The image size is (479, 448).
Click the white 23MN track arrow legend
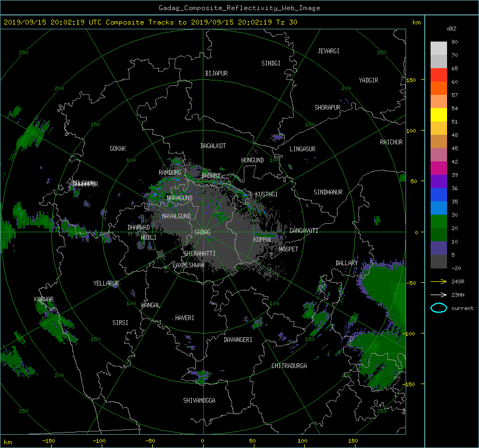439,295
